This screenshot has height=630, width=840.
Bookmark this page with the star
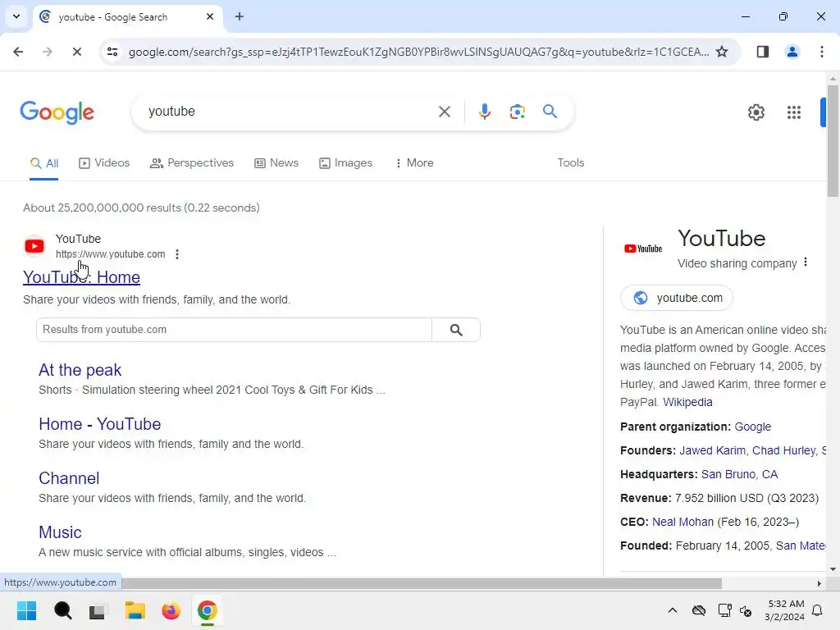tap(722, 52)
